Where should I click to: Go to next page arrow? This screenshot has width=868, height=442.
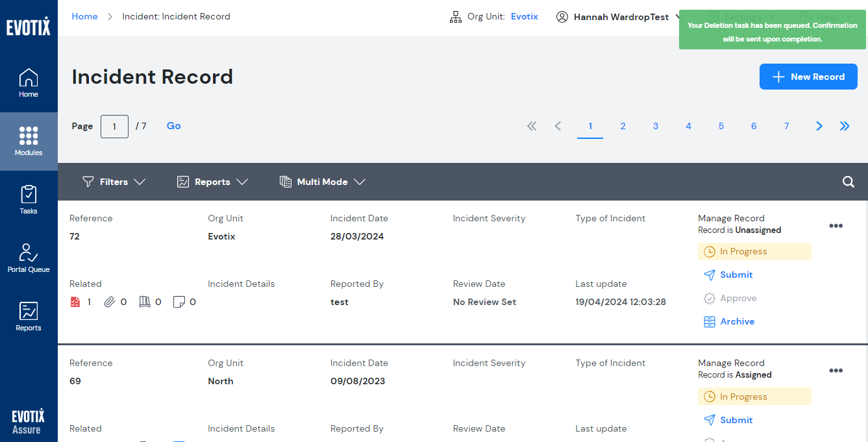pyautogui.click(x=819, y=126)
